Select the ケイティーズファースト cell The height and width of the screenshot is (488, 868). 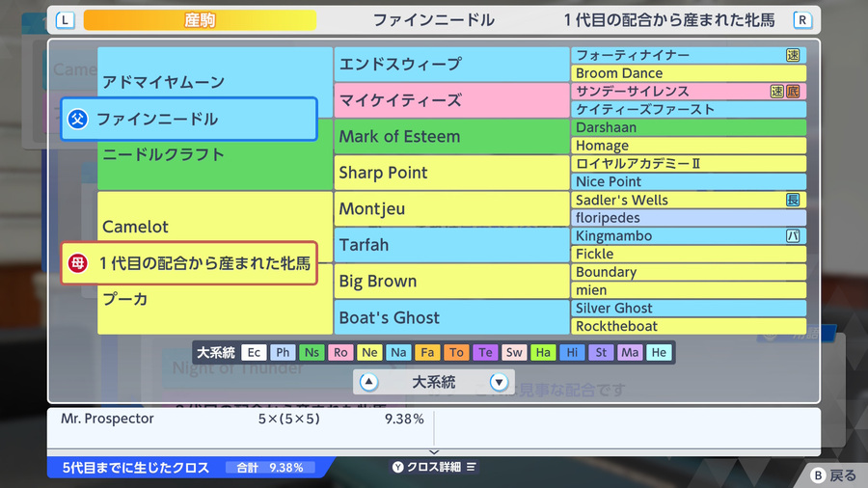(x=689, y=109)
